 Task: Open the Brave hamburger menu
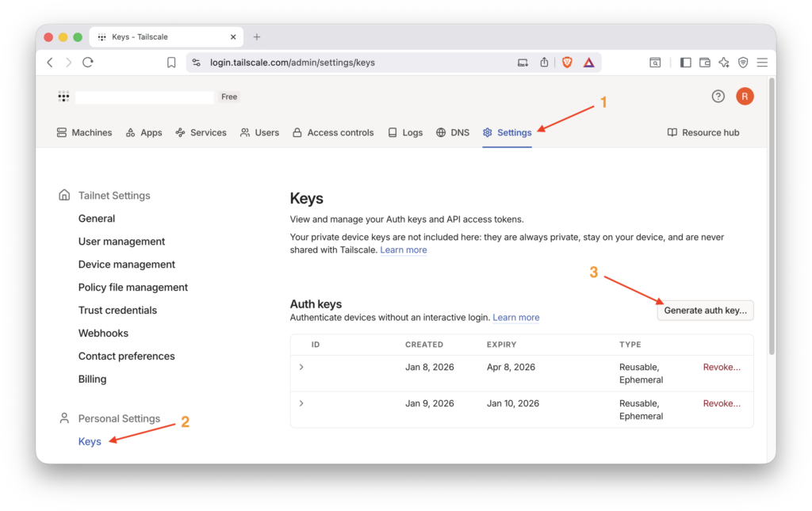(x=762, y=63)
